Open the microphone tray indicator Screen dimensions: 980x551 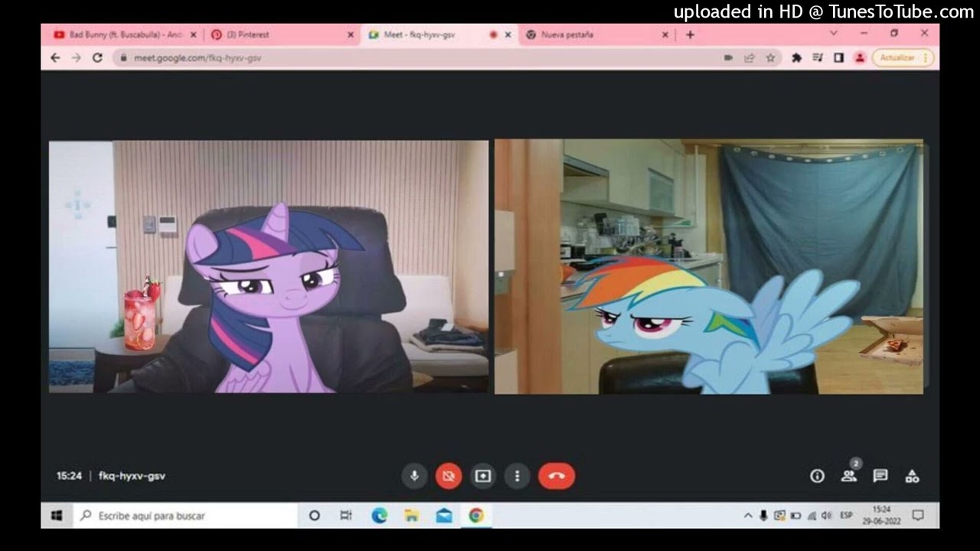[763, 516]
